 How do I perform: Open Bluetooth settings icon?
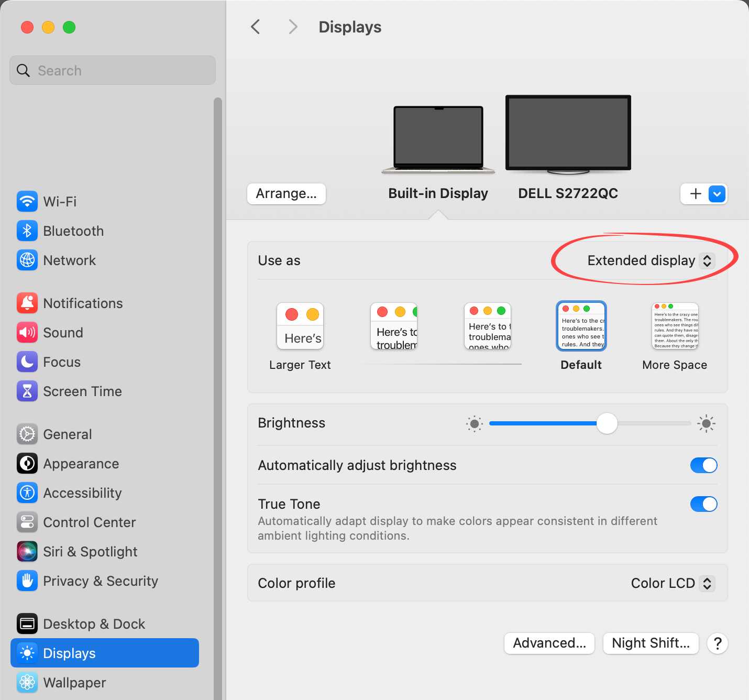click(27, 231)
